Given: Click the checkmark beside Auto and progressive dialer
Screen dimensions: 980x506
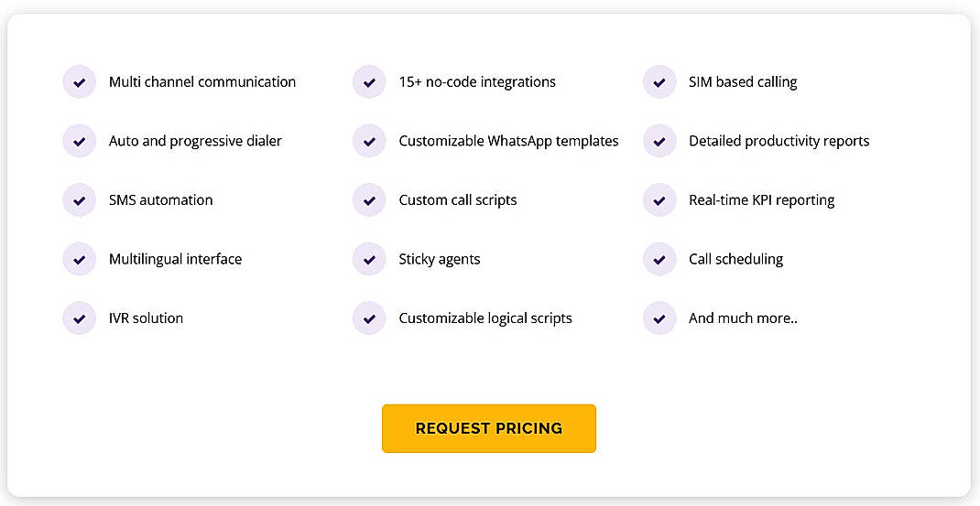Looking at the screenshot, I should tap(80, 141).
